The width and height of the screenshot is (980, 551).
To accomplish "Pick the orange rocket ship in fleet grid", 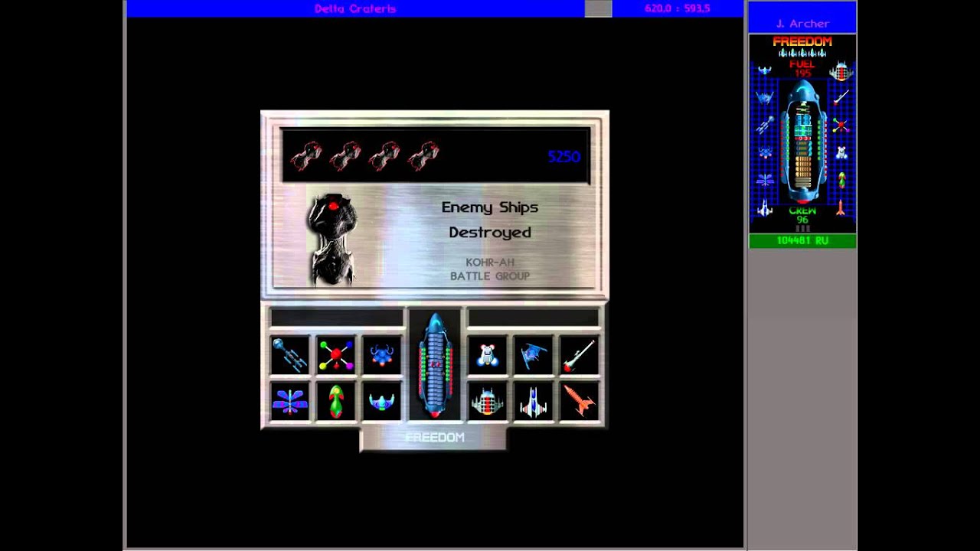I will pyautogui.click(x=580, y=401).
